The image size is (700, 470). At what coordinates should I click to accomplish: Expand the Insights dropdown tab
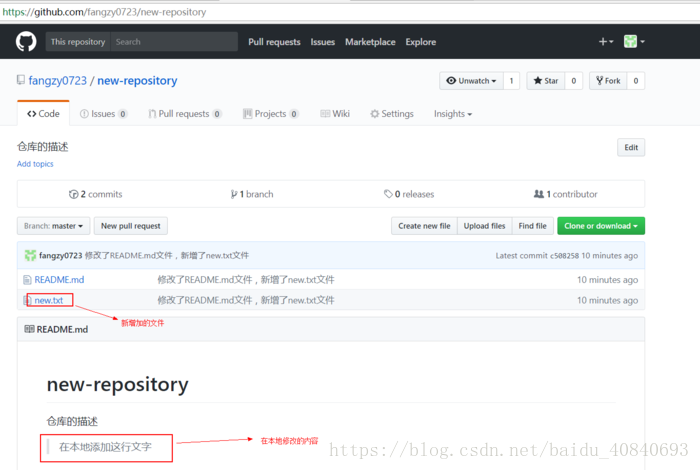coord(453,114)
